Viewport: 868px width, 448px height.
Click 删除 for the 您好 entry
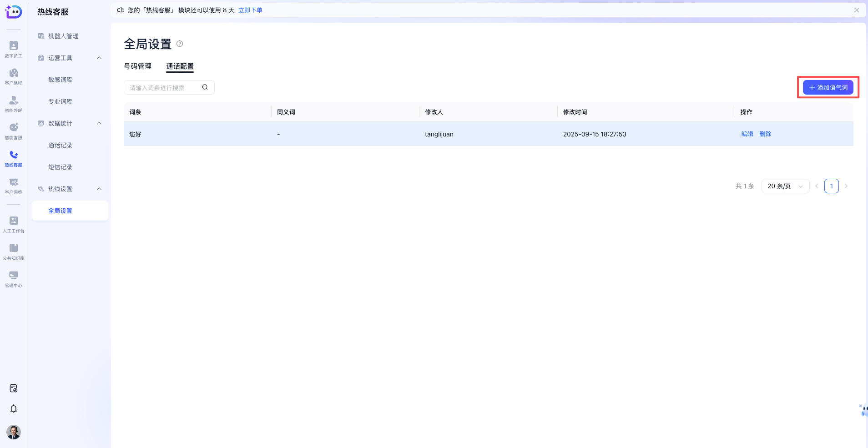click(x=765, y=134)
